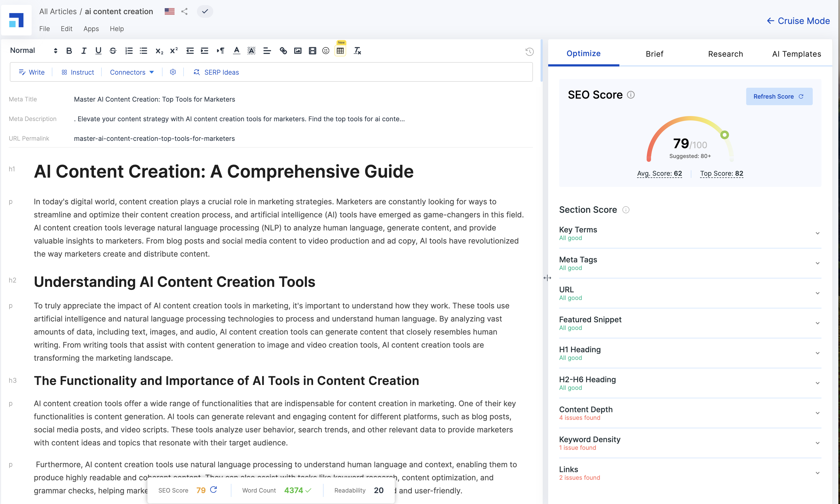Click the Bold formatting icon
The height and width of the screenshot is (504, 840).
(68, 50)
